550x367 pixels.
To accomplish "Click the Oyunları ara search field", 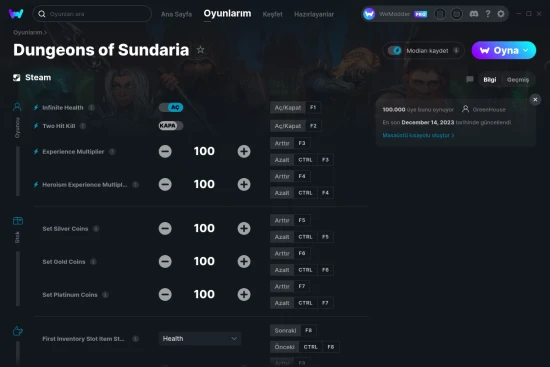I will point(92,14).
